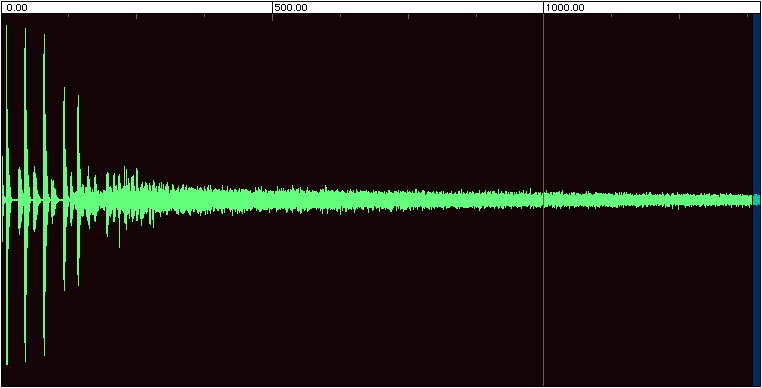Click the 0.00 ruler label

coord(17,8)
